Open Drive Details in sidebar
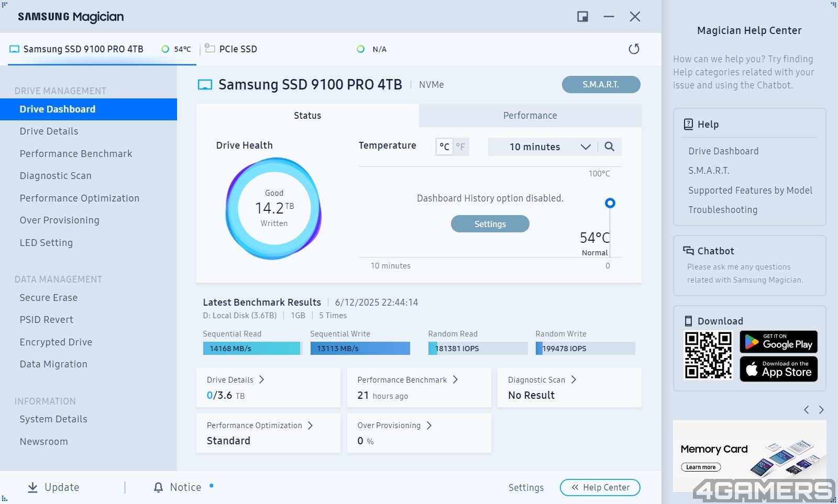 89,131
